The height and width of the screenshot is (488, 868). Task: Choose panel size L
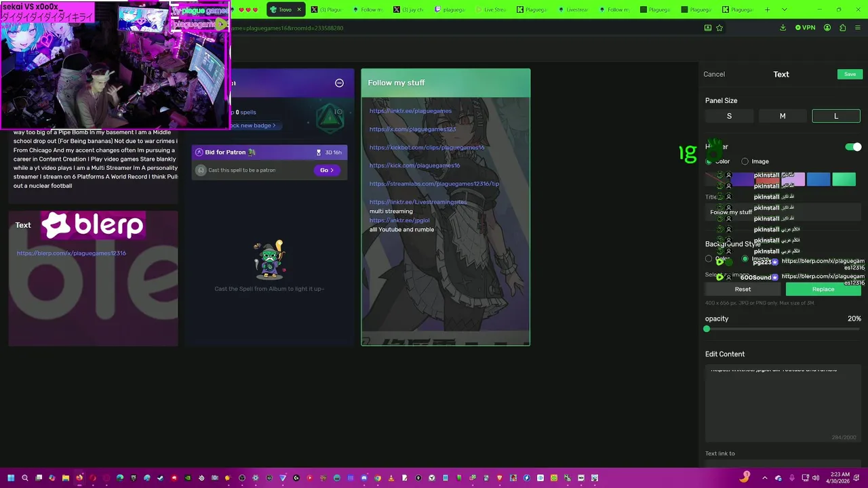pyautogui.click(x=836, y=116)
